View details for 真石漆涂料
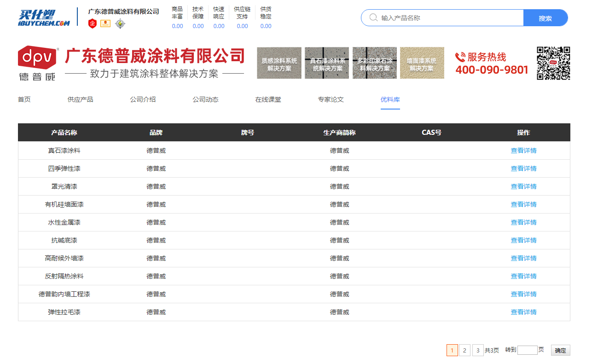The image size is (592, 364). 523,150
